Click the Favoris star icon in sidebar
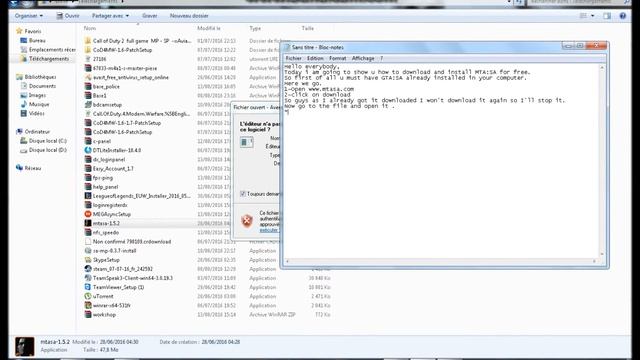 (19, 31)
